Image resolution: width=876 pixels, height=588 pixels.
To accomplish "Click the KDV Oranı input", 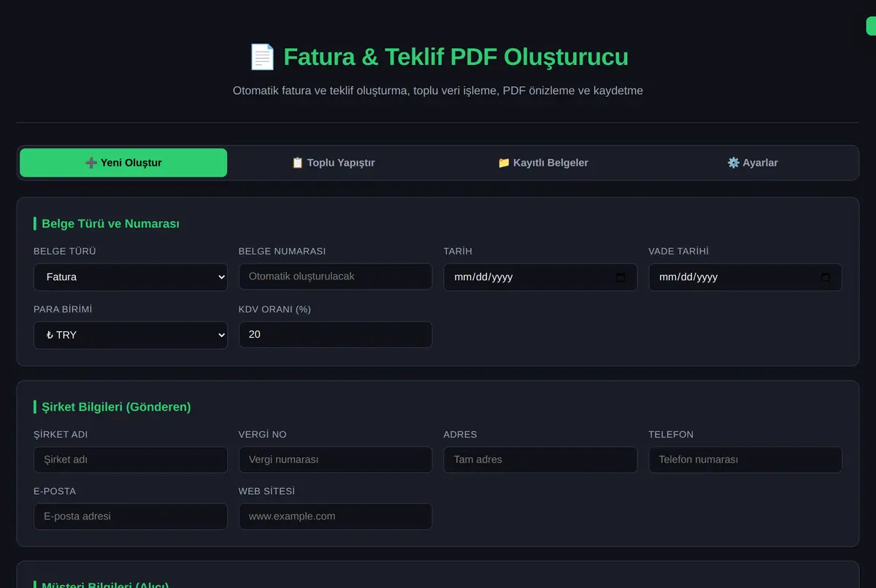I will (x=336, y=335).
